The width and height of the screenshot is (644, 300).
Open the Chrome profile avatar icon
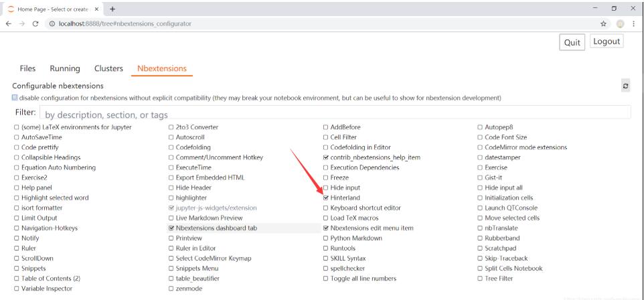pos(620,23)
